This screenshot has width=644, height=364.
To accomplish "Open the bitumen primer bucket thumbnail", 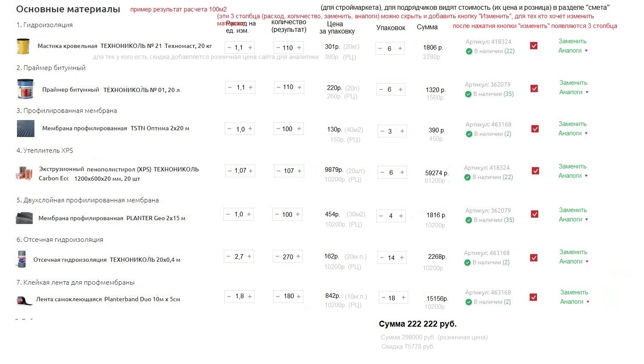I will point(25,89).
